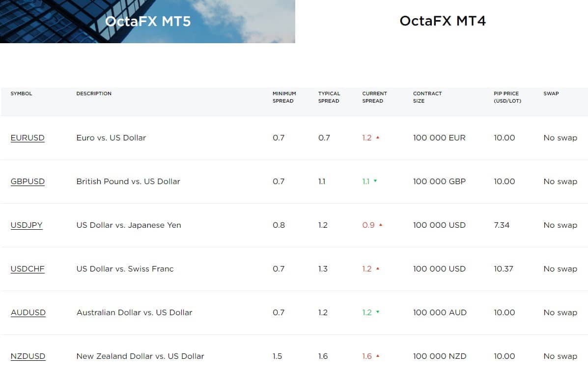Click the red up arrow in USDJPY row

tap(381, 225)
